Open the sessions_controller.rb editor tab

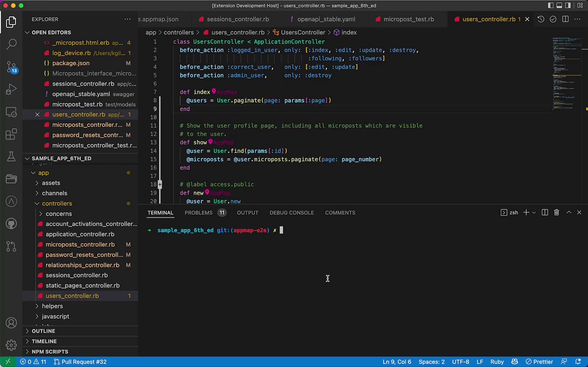(x=237, y=19)
